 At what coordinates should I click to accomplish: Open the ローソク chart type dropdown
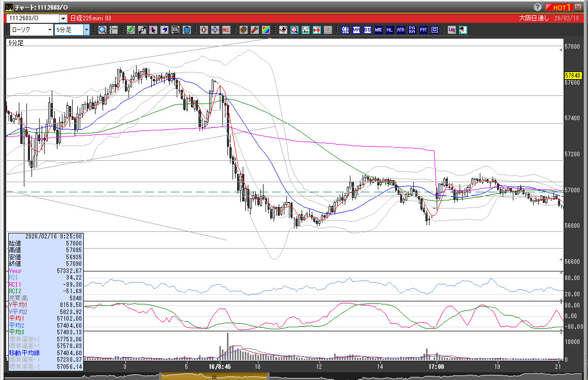(50, 30)
